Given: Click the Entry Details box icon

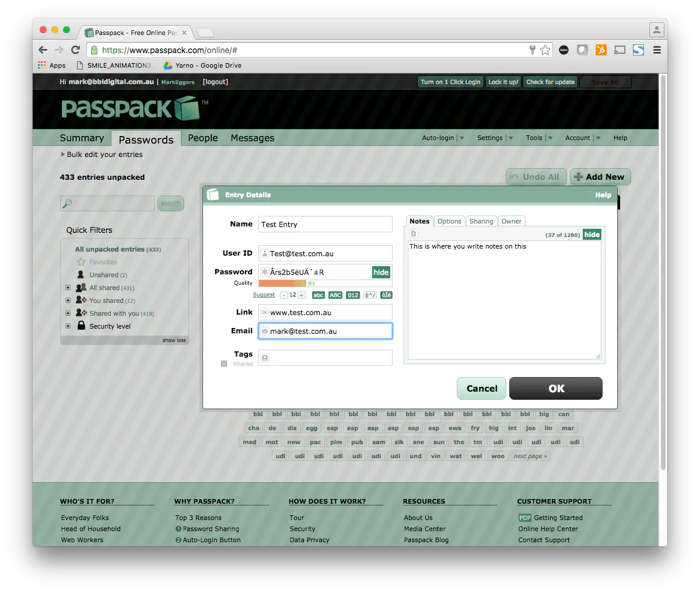Looking at the screenshot, I should pyautogui.click(x=213, y=194).
